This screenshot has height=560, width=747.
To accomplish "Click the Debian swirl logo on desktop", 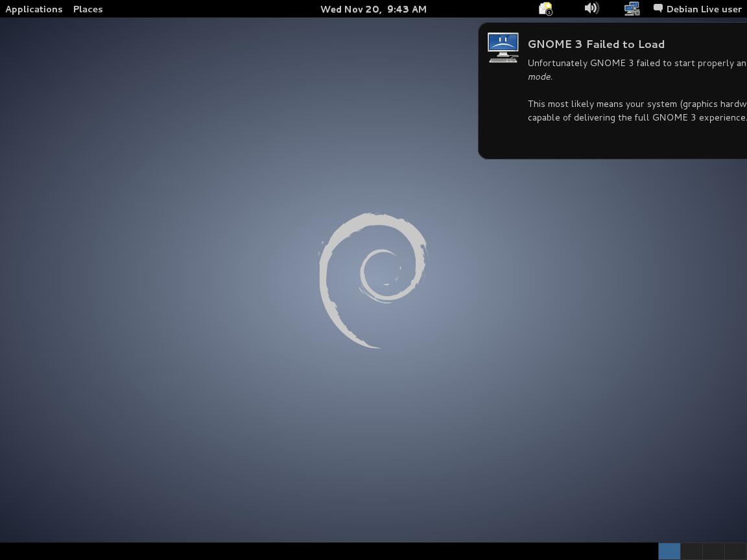I will click(x=373, y=280).
